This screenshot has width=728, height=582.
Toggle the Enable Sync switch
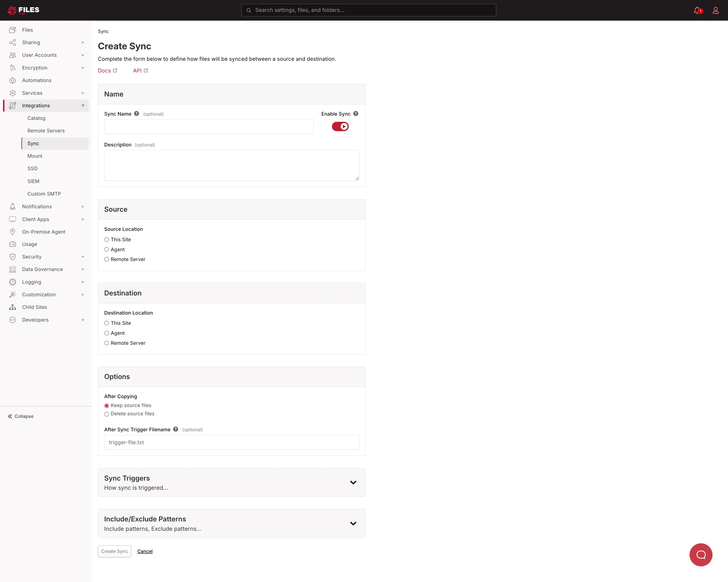pyautogui.click(x=340, y=126)
